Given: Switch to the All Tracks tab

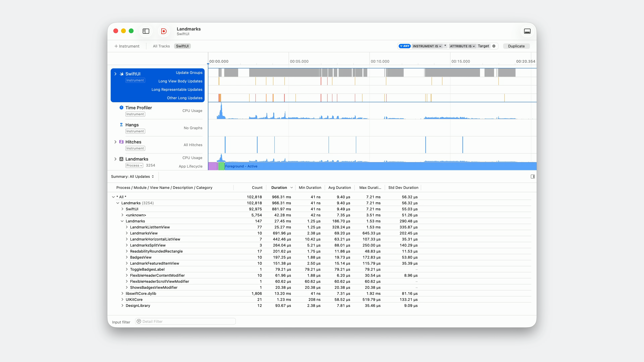Looking at the screenshot, I should tap(161, 46).
